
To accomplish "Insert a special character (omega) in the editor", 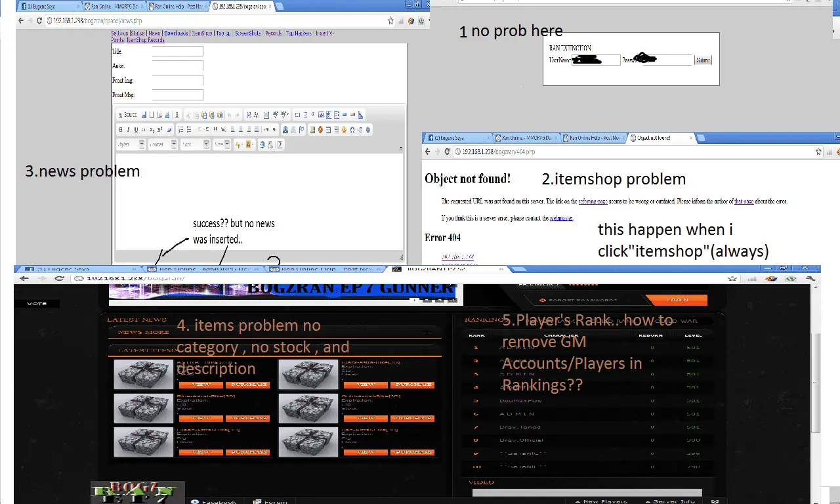I will tap(352, 129).
